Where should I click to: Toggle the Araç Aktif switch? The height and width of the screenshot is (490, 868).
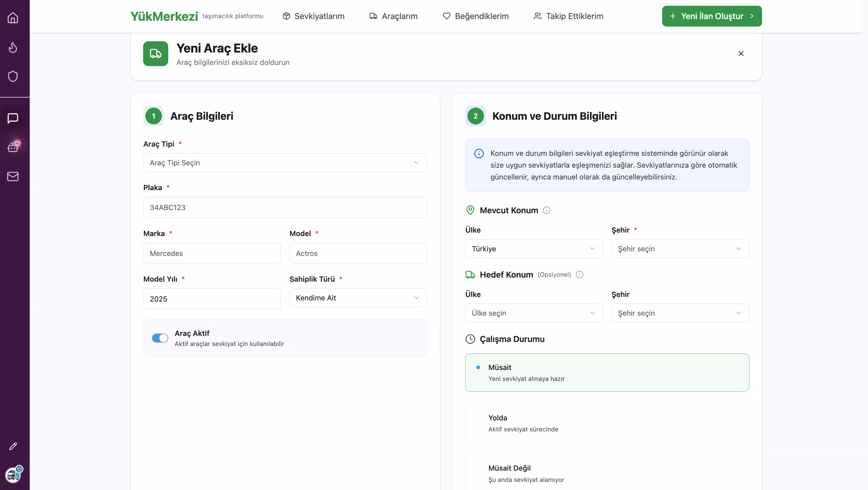160,338
